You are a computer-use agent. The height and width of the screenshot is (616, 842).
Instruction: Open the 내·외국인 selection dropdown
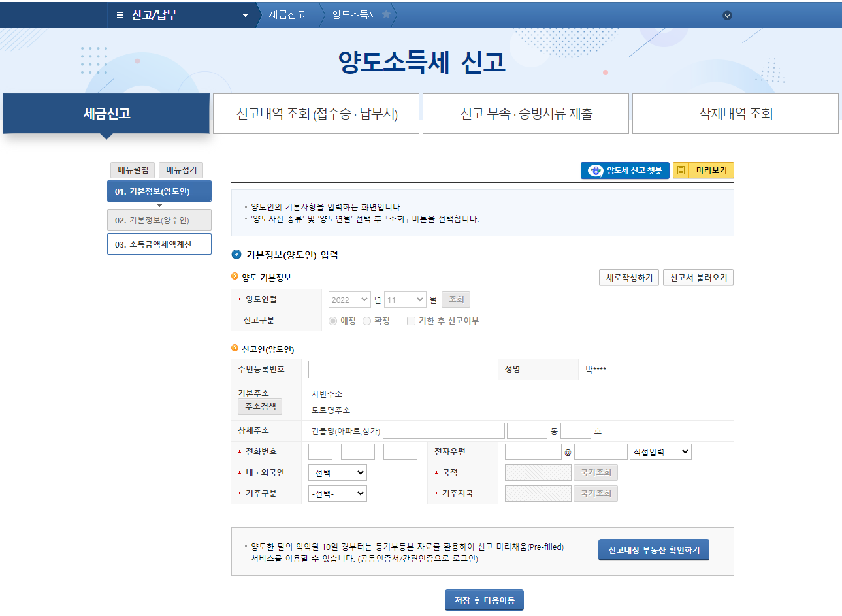coord(337,472)
